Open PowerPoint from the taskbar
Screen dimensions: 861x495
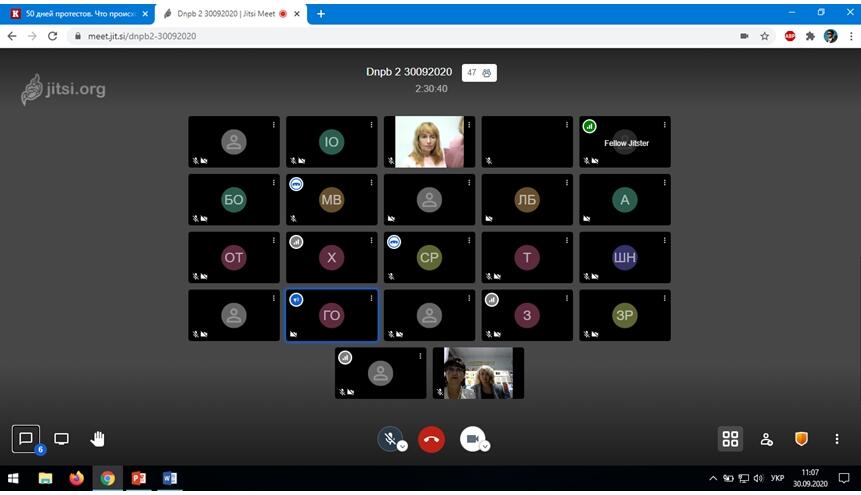point(139,478)
